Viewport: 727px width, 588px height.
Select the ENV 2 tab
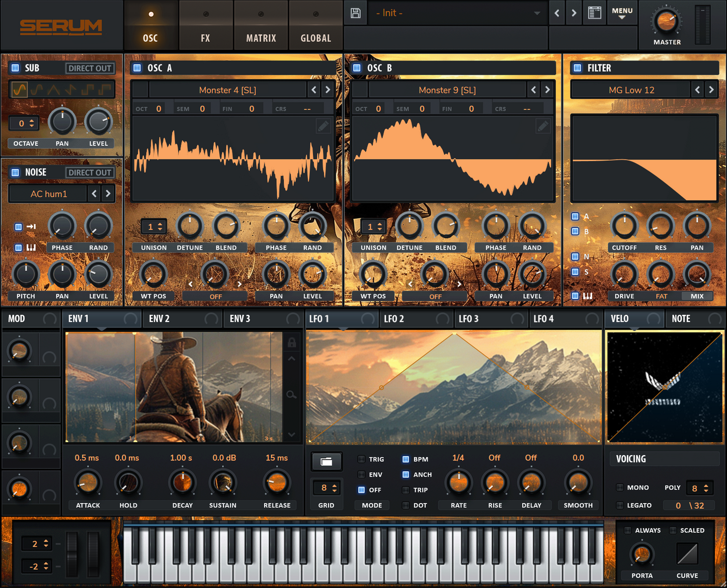[x=183, y=319]
